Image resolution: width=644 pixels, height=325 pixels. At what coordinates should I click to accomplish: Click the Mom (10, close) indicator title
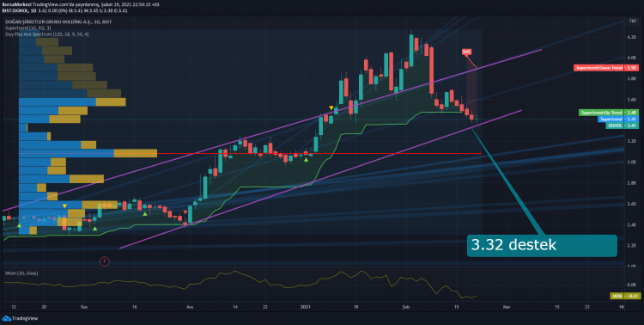point(21,273)
